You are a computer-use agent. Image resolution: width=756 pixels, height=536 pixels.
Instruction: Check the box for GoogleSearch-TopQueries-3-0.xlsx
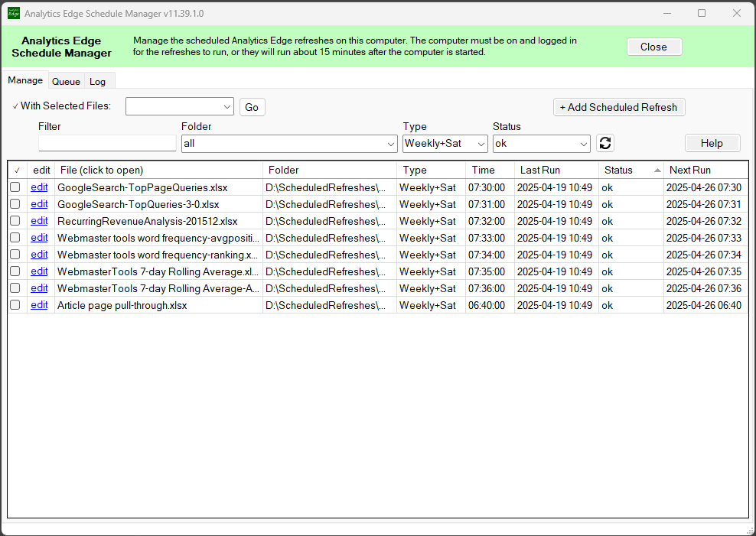point(15,203)
